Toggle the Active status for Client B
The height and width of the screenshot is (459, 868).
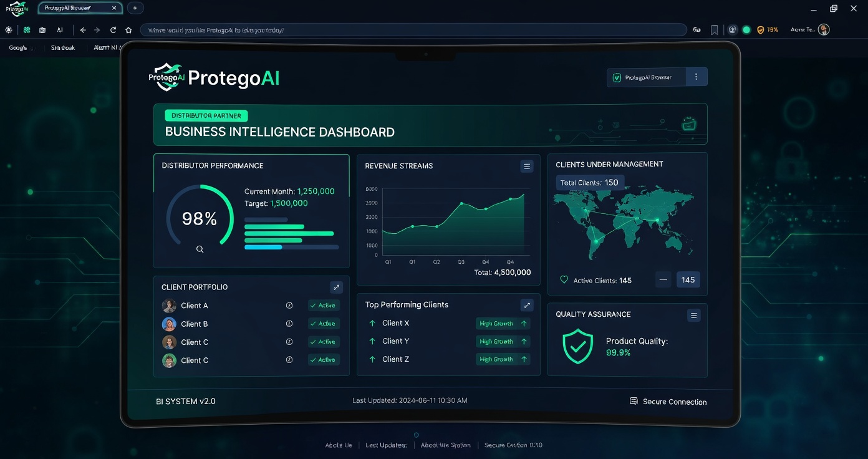pos(324,324)
